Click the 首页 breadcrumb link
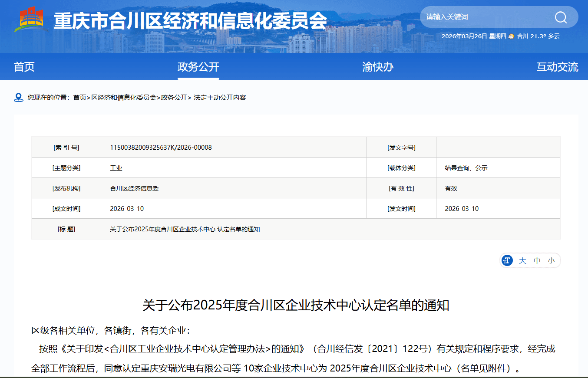Viewport: 588px width, 378px height. coord(83,98)
